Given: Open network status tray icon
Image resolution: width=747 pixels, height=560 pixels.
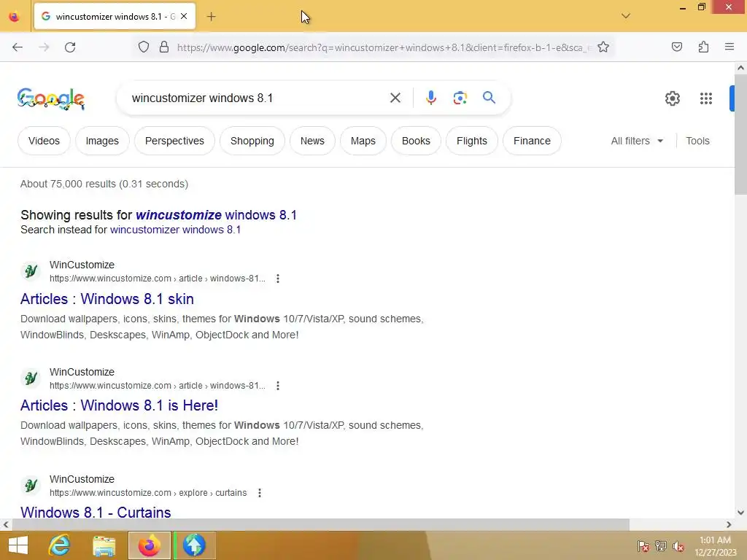Looking at the screenshot, I should click(x=661, y=546).
